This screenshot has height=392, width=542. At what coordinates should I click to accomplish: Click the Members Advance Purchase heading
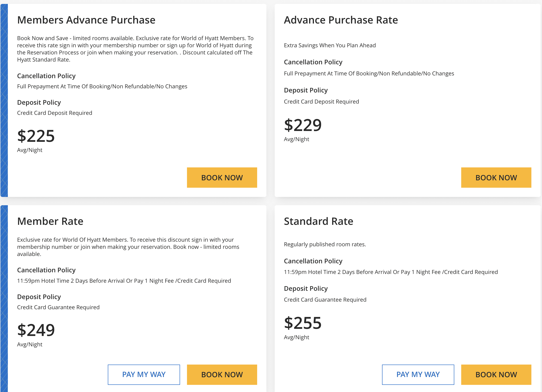[x=86, y=20]
